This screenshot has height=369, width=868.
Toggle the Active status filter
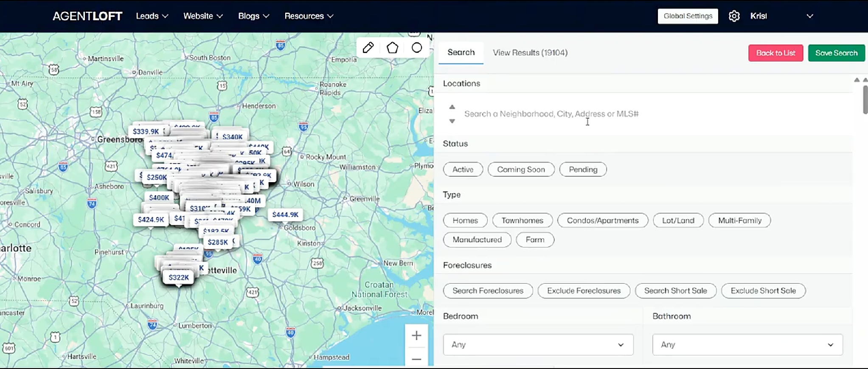point(463,169)
